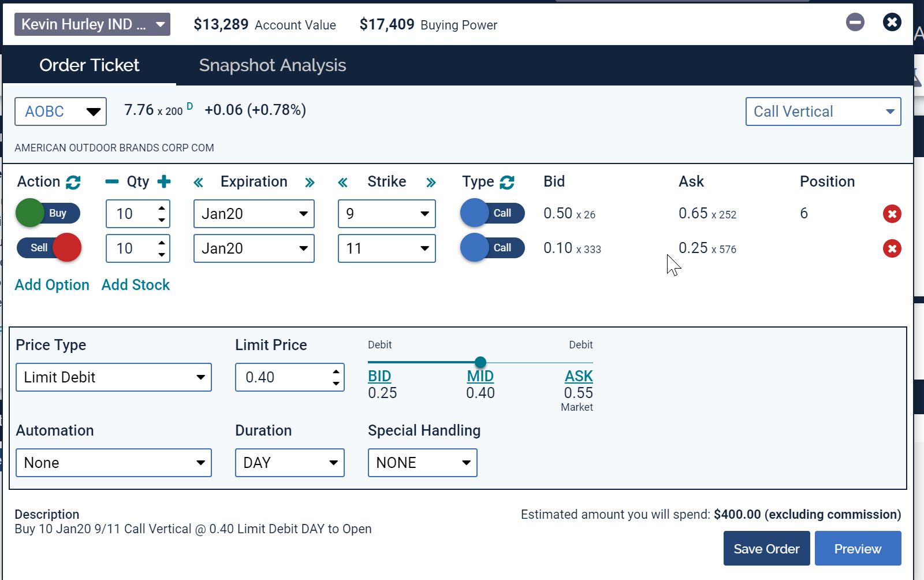Screen dimensions: 924x580
Task: Click the plus icon next to Qty
Action: pos(164,182)
